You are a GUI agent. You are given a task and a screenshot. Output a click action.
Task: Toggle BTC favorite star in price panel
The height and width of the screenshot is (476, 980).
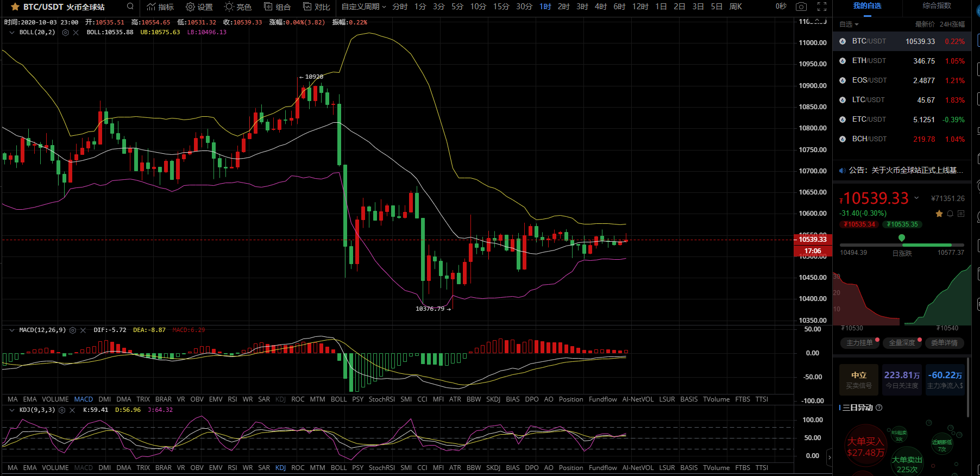(939, 214)
